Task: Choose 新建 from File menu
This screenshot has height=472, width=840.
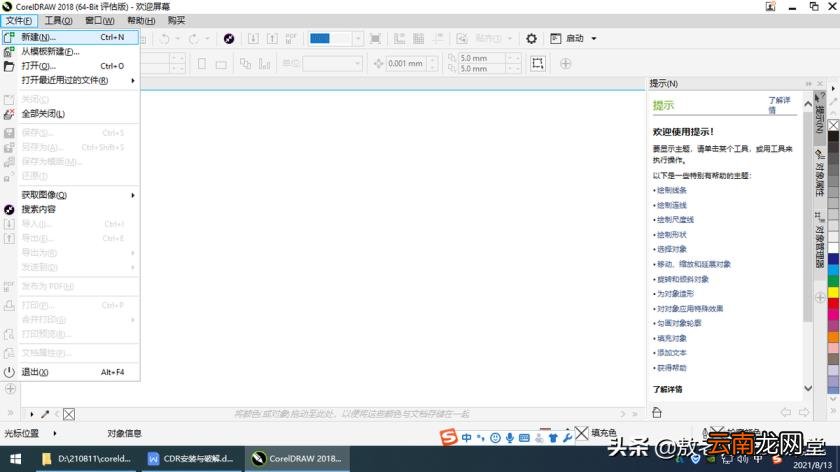Action: click(70, 37)
